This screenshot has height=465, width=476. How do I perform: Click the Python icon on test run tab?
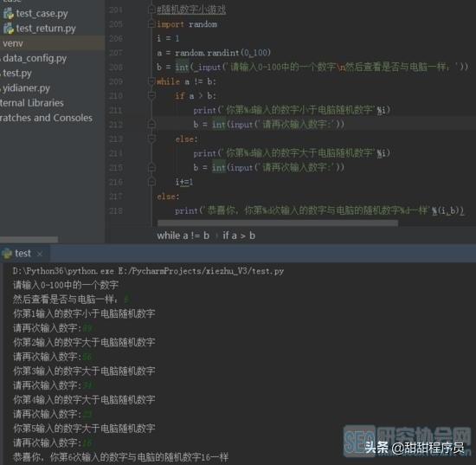pyautogui.click(x=7, y=254)
